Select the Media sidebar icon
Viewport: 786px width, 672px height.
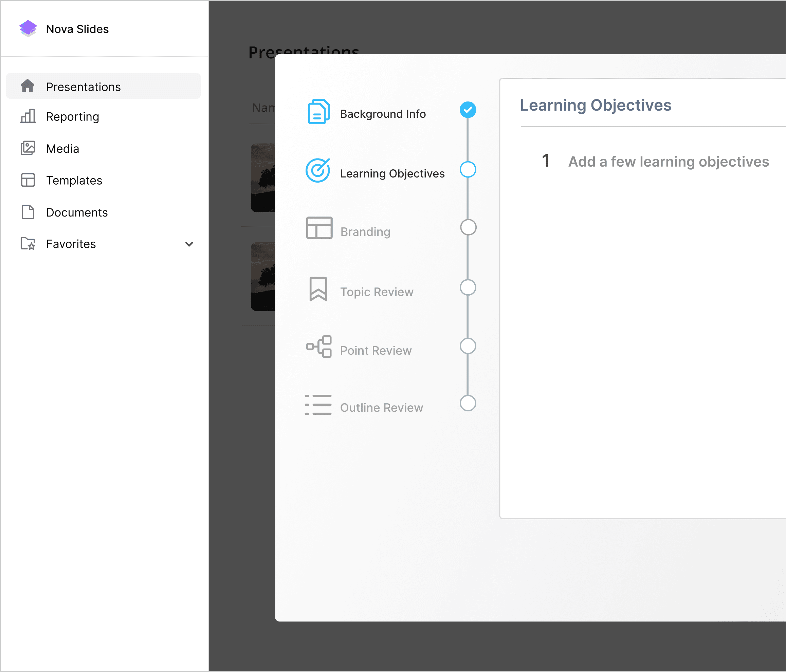28,148
